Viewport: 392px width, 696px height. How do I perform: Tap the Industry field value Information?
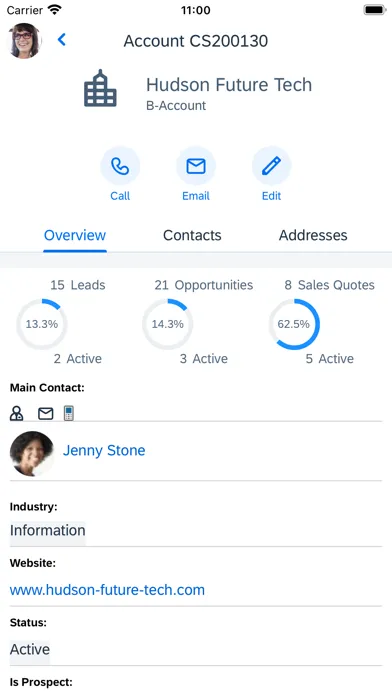click(x=48, y=531)
